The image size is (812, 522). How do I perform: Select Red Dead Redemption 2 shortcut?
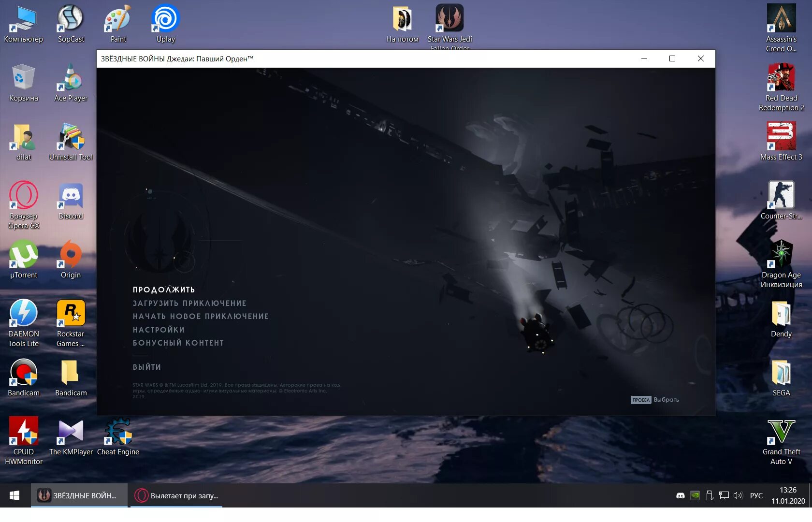coord(781,87)
